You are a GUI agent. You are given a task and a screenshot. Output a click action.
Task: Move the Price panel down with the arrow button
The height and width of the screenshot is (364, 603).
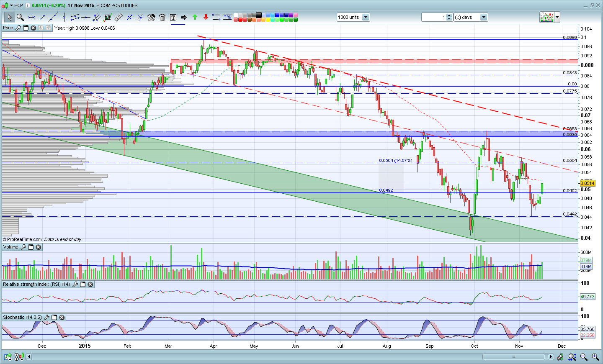(41, 28)
